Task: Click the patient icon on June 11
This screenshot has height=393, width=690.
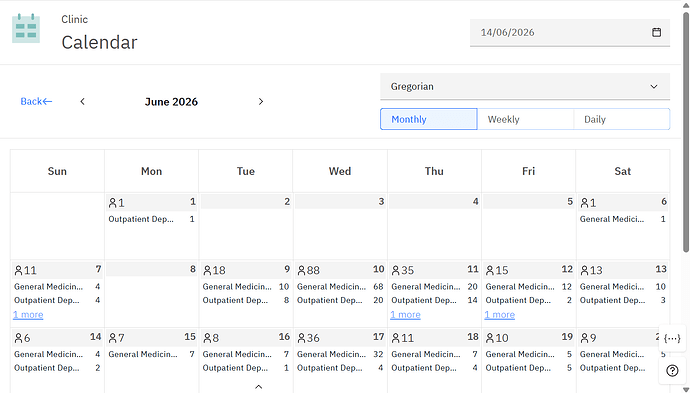Action: point(396,270)
